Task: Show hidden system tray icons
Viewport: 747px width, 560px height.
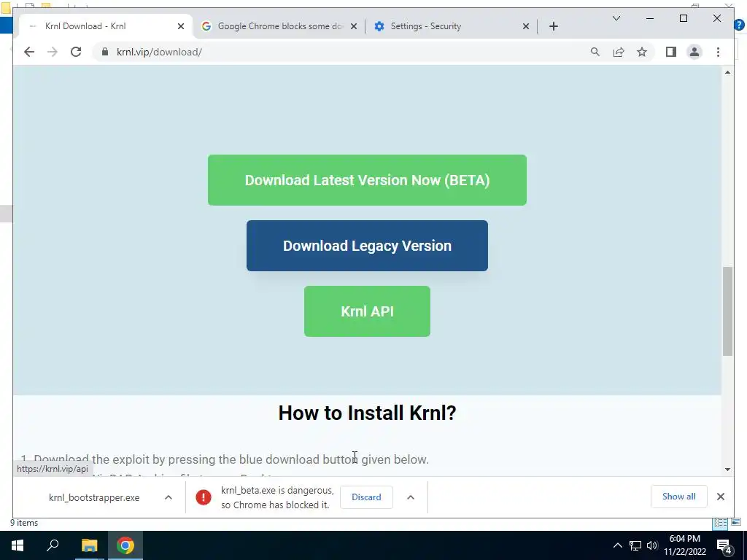Action: (x=617, y=545)
